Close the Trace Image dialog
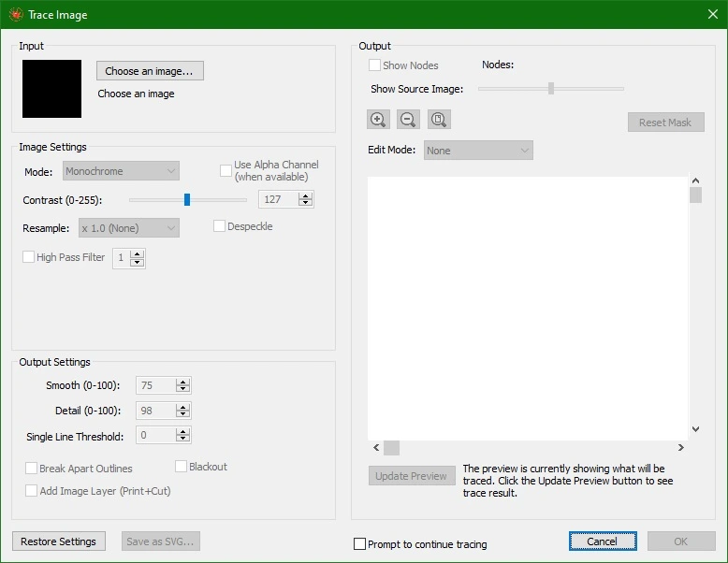Screen dimensions: 728x563 pyautogui.click(x=713, y=14)
